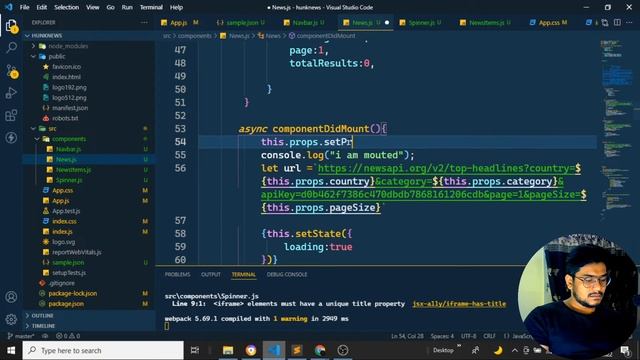Viewport: 640px width, 360px height.
Task: Open favicon.ico in the explorer
Action: (x=66, y=67)
